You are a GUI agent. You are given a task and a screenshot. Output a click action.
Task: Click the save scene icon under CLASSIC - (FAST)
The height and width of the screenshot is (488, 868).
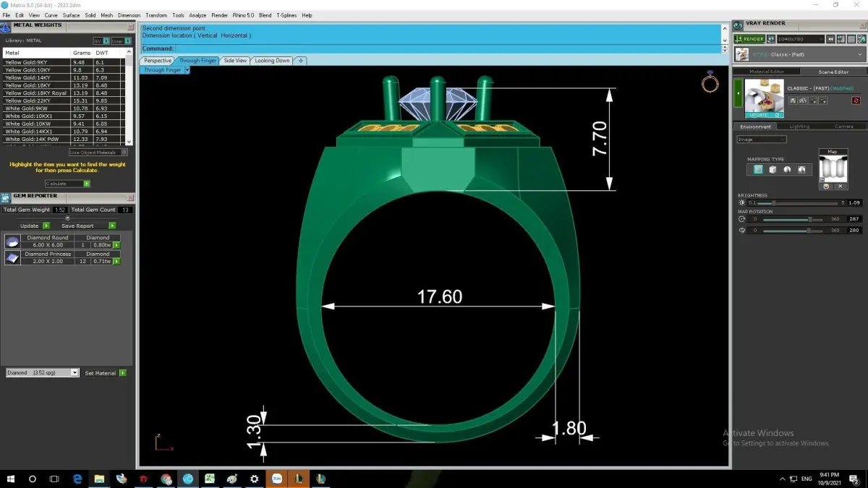pos(793,100)
